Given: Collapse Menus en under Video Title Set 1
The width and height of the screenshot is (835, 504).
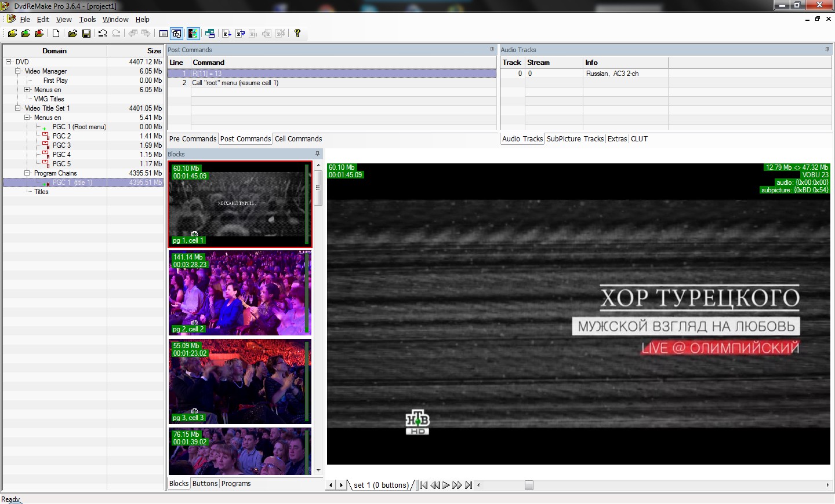Looking at the screenshot, I should (27, 118).
